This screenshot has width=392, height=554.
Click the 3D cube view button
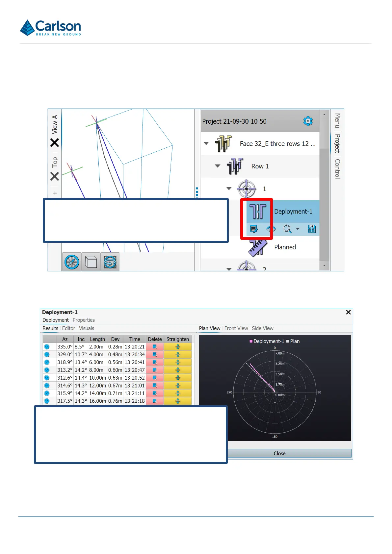tap(91, 262)
